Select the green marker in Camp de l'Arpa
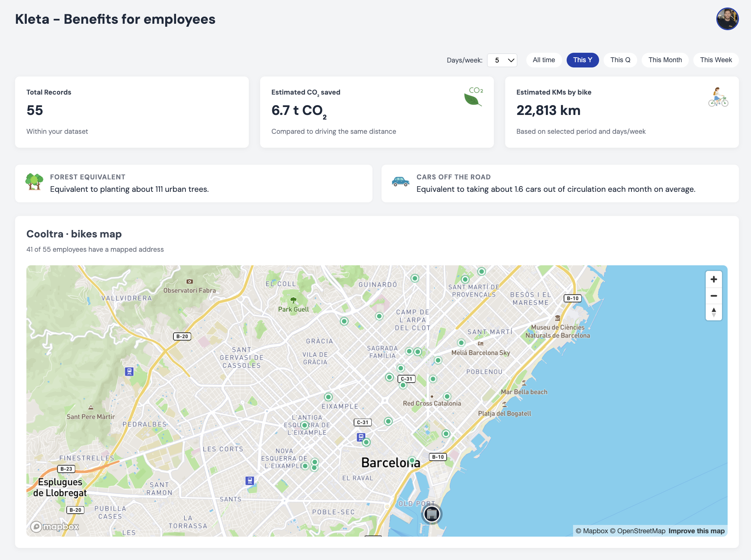751x560 pixels. [379, 316]
